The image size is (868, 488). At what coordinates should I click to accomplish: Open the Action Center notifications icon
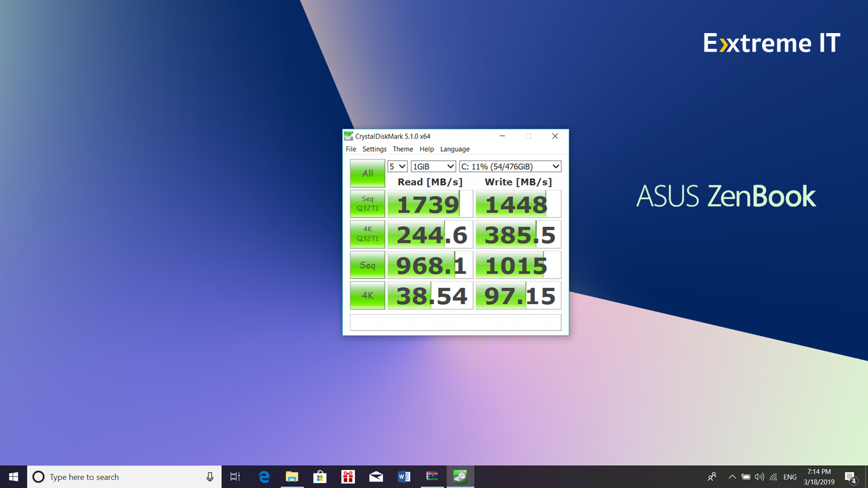(x=850, y=477)
